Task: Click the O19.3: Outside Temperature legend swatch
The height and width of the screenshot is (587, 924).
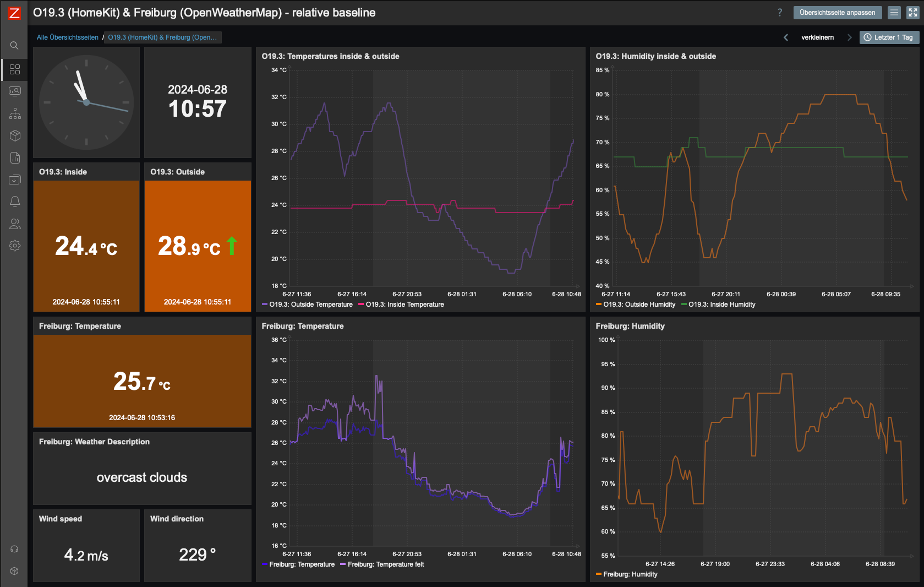Action: point(265,305)
